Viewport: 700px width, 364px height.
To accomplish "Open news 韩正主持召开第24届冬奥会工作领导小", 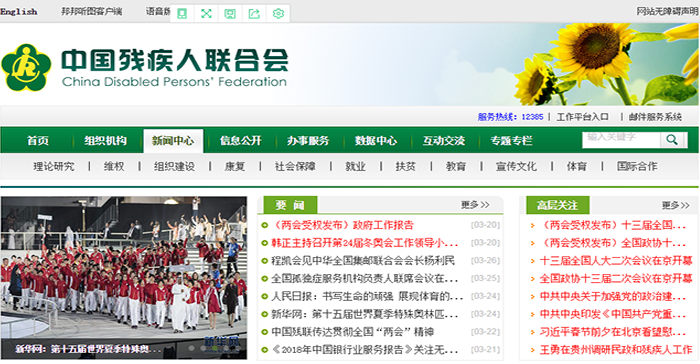I will 365,243.
